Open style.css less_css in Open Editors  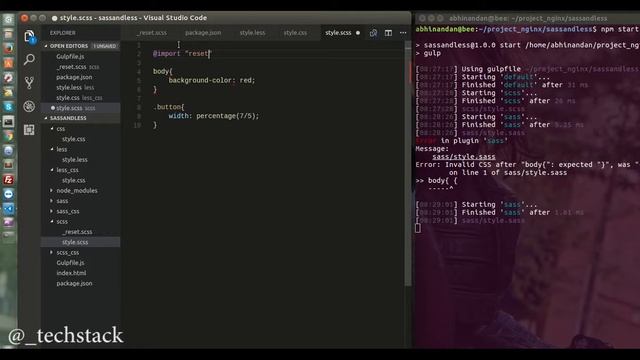[79, 98]
